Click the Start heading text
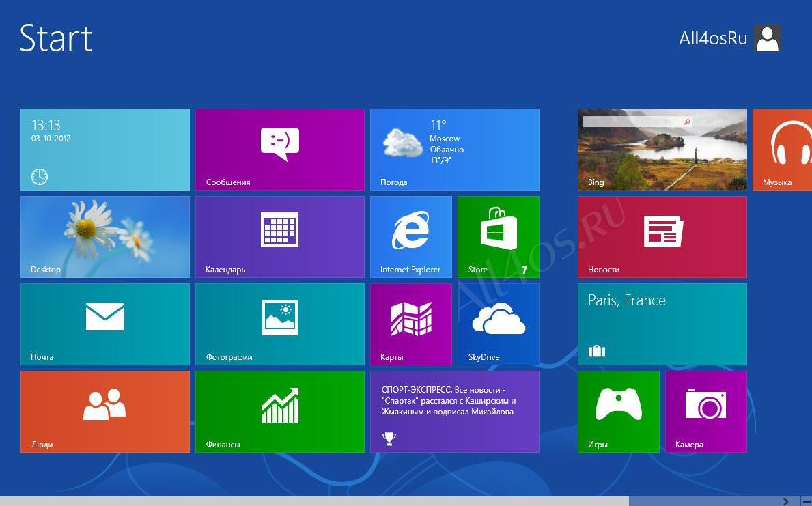This screenshot has height=506, width=812. point(56,38)
